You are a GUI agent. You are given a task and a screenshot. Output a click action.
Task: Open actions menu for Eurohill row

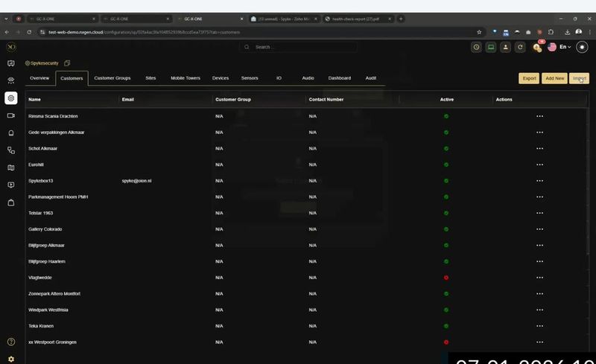[539, 165]
